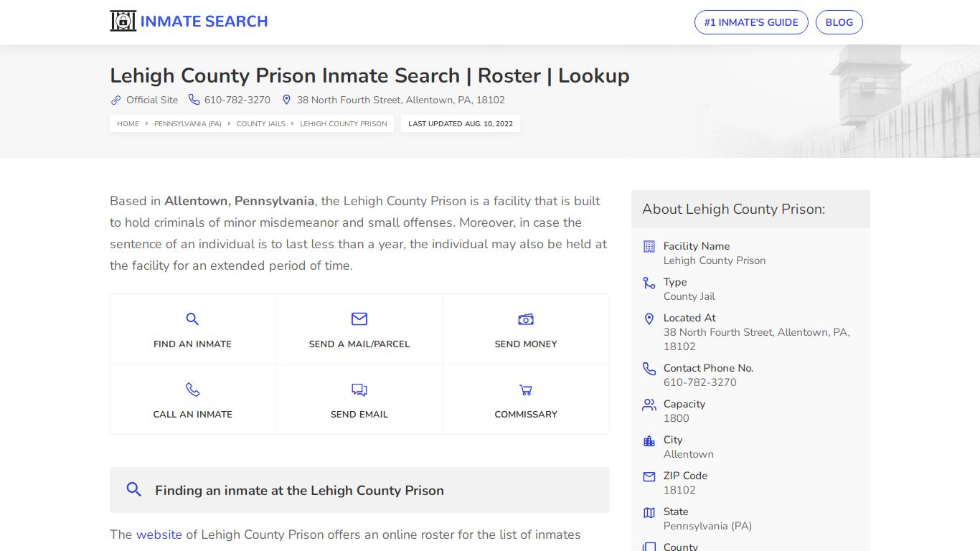Open the COUNTY JAILS breadcrumb
The image size is (980, 551).
261,123
